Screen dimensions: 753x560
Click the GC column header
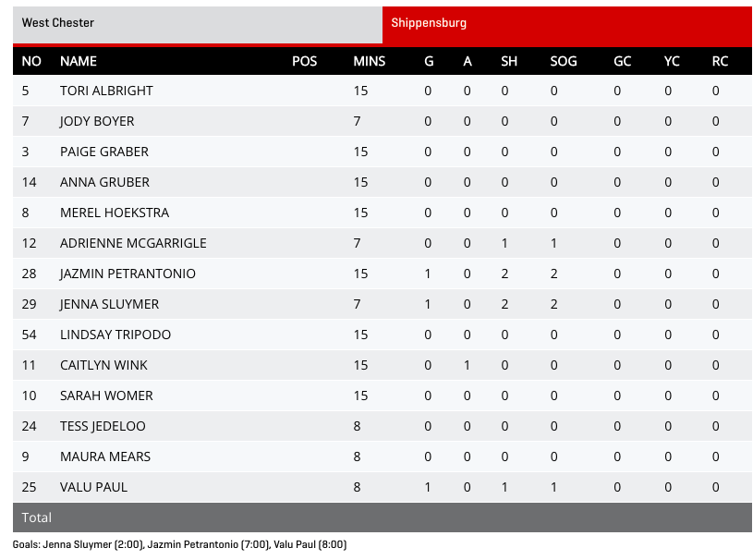[623, 62]
